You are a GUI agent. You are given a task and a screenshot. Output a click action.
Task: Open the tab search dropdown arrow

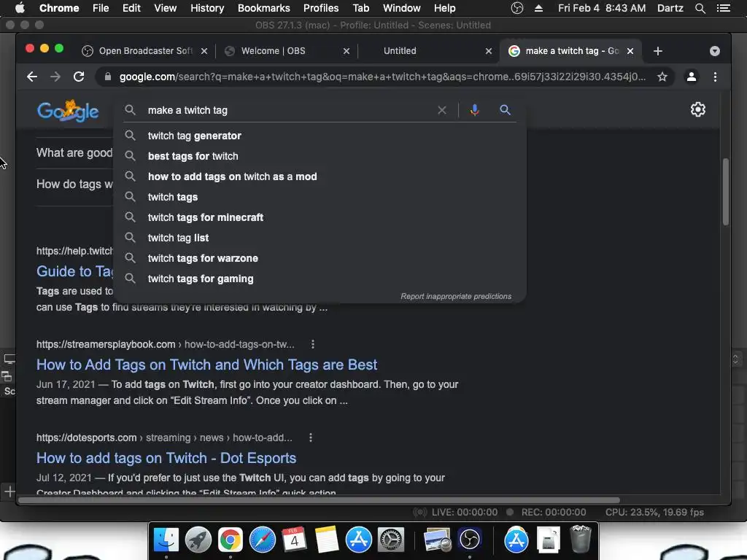715,51
